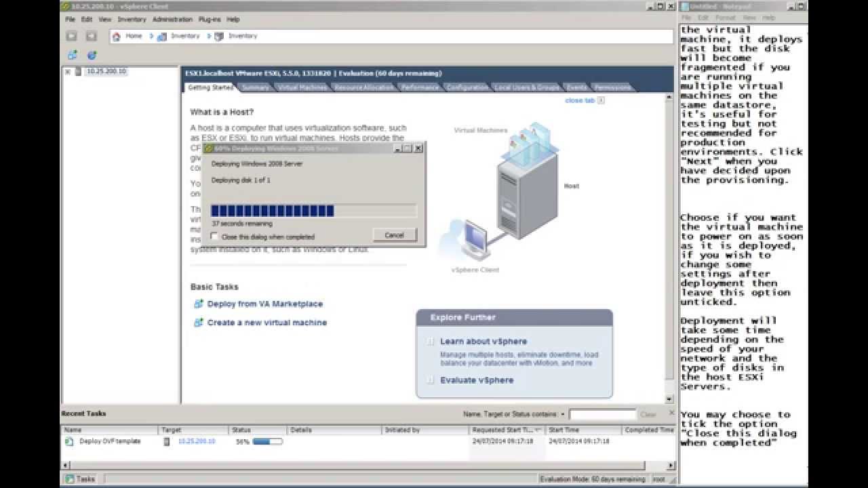Image resolution: width=868 pixels, height=488 pixels.
Task: Close the Recent Tasks filter with x
Action: (671, 413)
